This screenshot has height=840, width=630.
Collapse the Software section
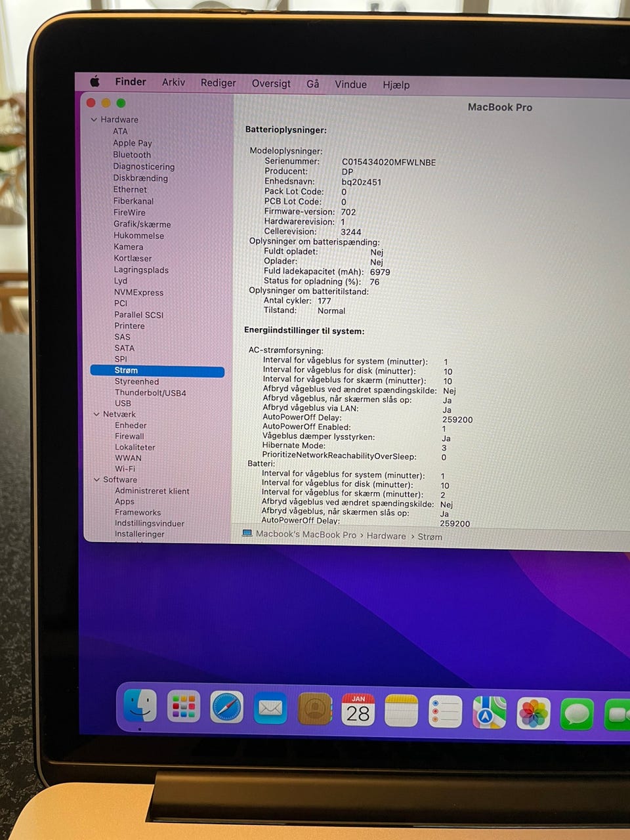coord(96,480)
